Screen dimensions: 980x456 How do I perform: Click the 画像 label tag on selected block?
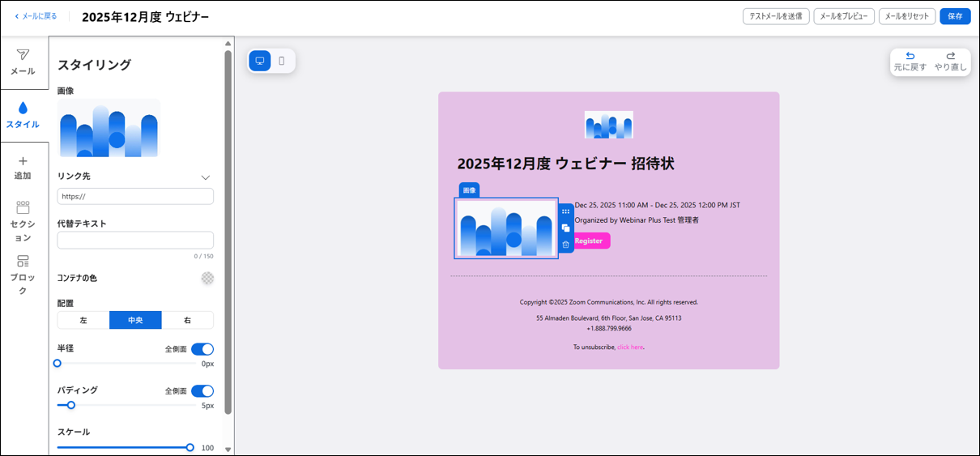469,190
